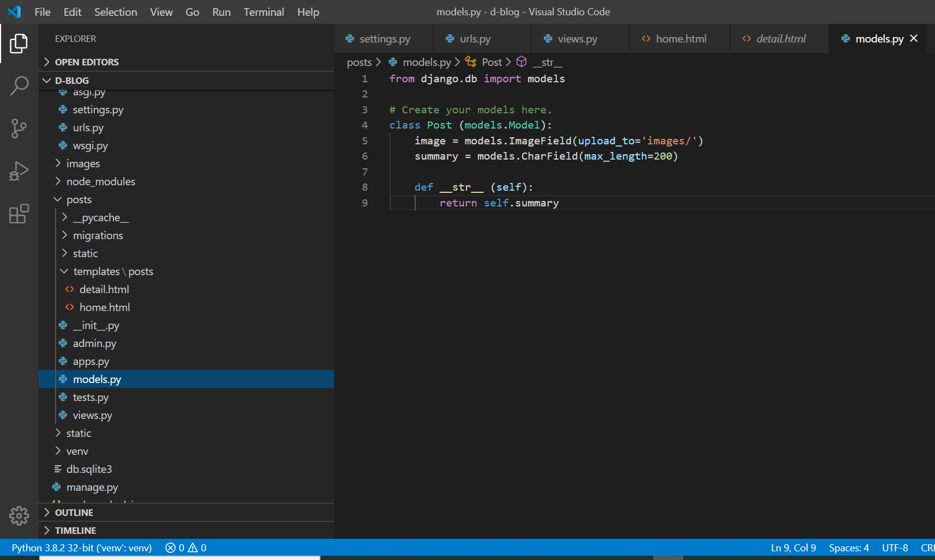This screenshot has width=935, height=560.
Task: Change encoding via UTF-8 status item
Action: click(895, 547)
